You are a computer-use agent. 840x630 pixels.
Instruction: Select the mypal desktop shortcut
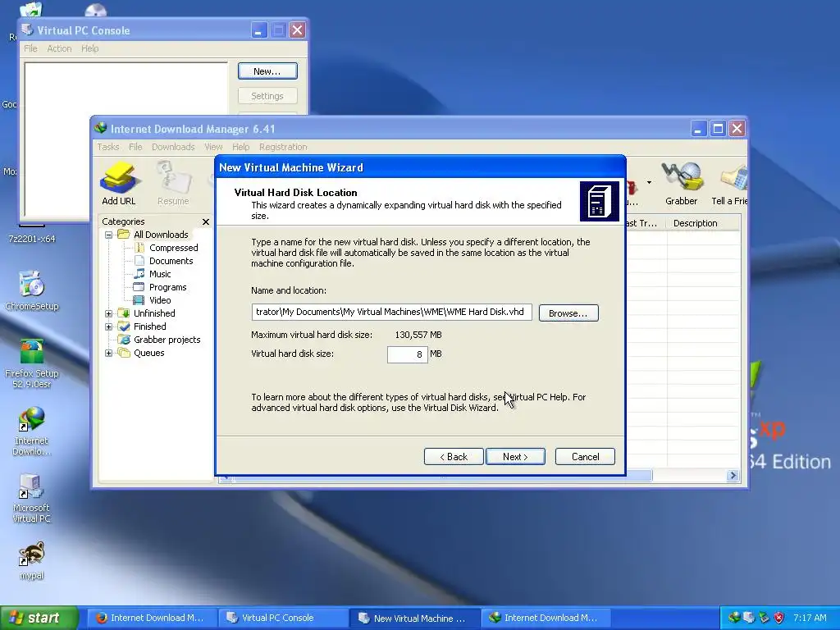32,561
